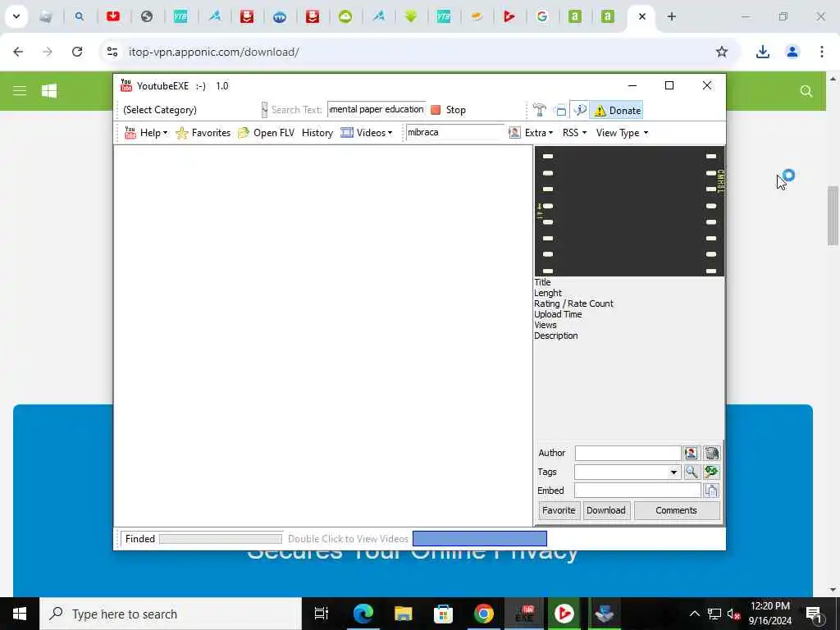Expand the Videos dropdown

(x=374, y=133)
